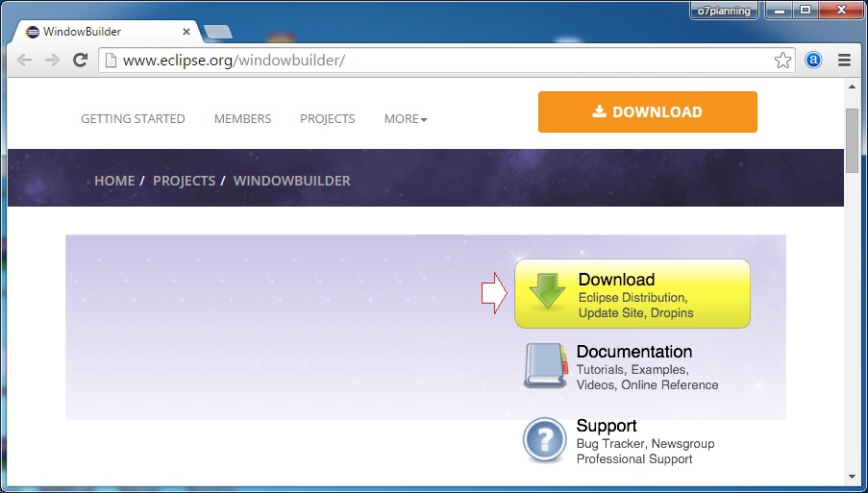The width and height of the screenshot is (868, 493).
Task: Open the Documentation link
Action: click(x=634, y=352)
